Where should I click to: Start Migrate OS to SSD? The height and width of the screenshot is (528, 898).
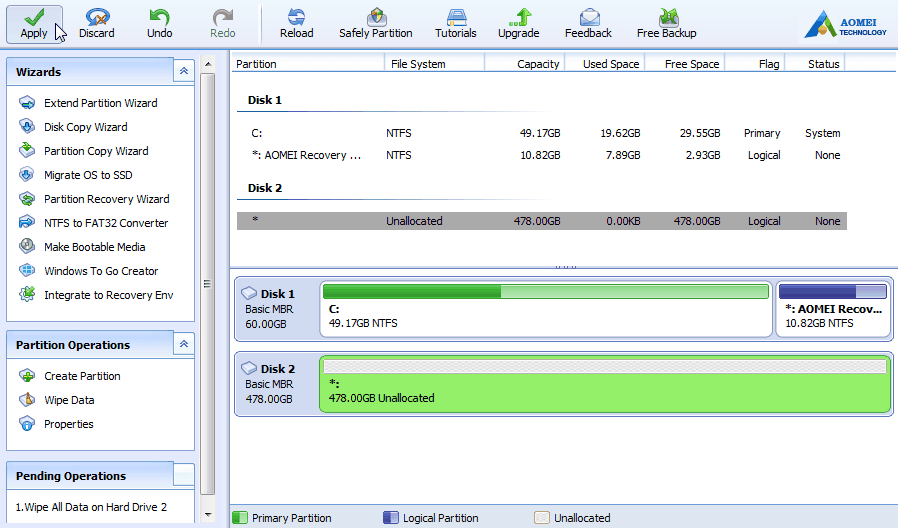coord(88,175)
